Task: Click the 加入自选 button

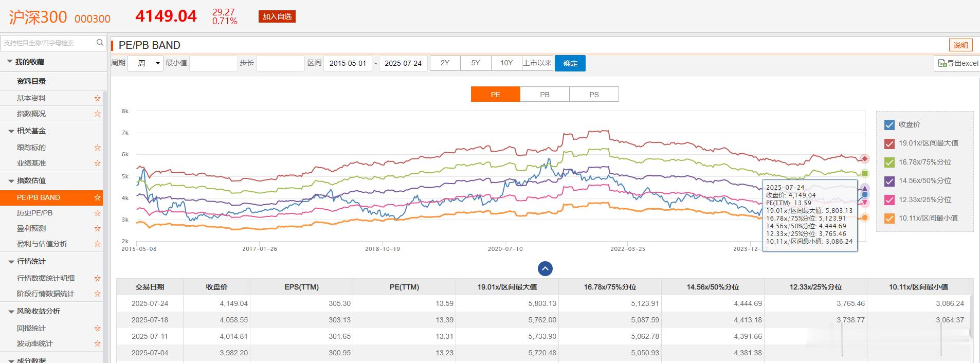Action: 277,16
